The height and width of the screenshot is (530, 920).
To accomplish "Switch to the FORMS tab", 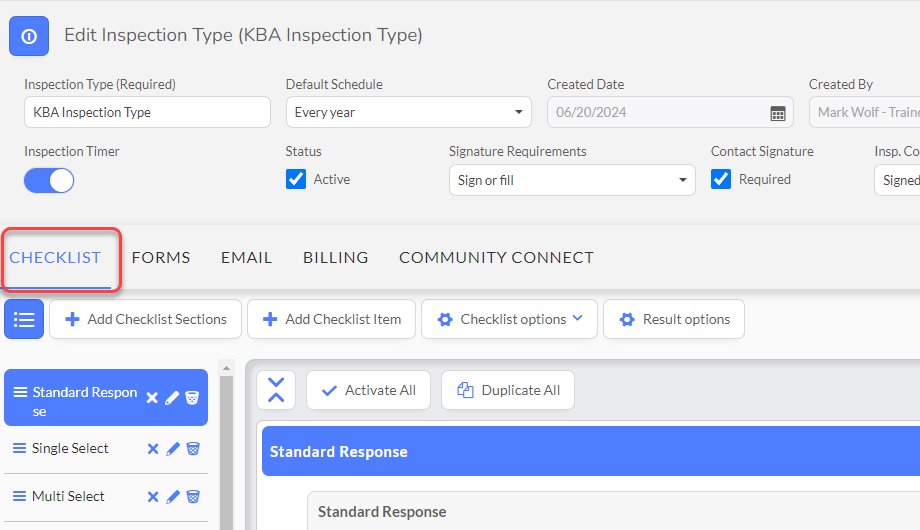I will 161,258.
